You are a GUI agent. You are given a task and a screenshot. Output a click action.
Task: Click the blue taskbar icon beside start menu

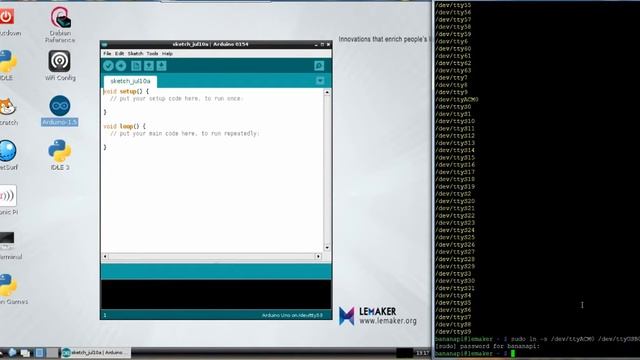(x=12, y=353)
